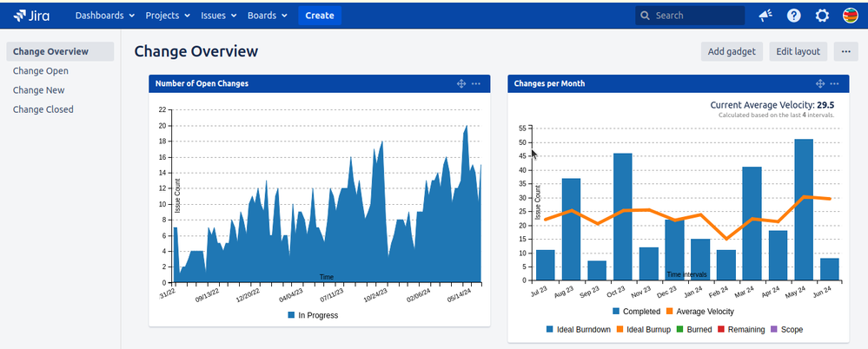Click the Jira logo
The image size is (868, 349).
click(x=31, y=16)
